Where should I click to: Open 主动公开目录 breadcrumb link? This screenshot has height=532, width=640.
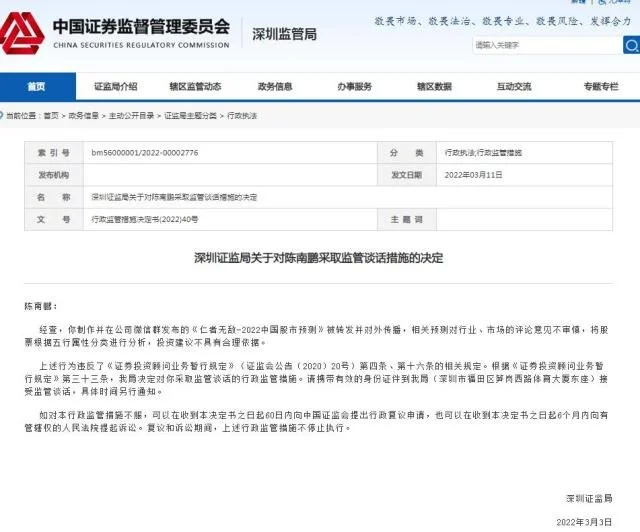pyautogui.click(x=133, y=116)
